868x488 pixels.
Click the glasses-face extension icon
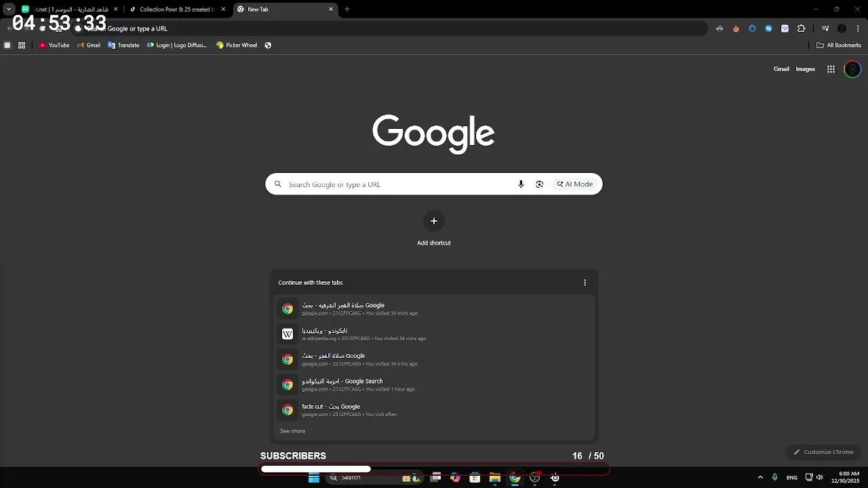pos(719,28)
